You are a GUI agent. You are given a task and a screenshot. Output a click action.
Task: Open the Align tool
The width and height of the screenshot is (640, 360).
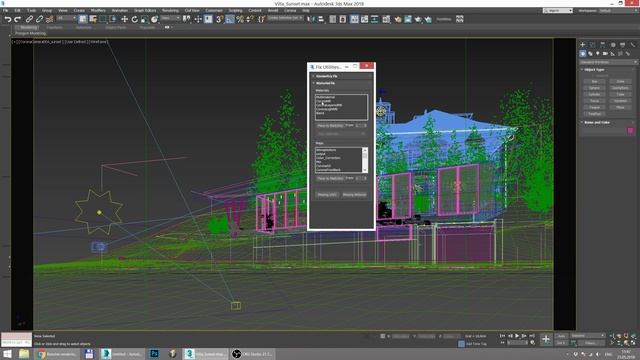click(x=321, y=19)
